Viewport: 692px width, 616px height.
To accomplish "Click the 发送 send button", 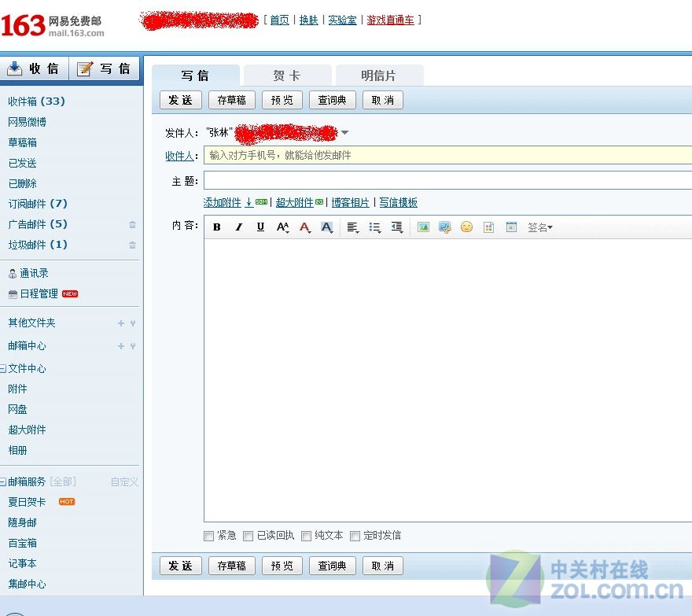I will tap(180, 100).
